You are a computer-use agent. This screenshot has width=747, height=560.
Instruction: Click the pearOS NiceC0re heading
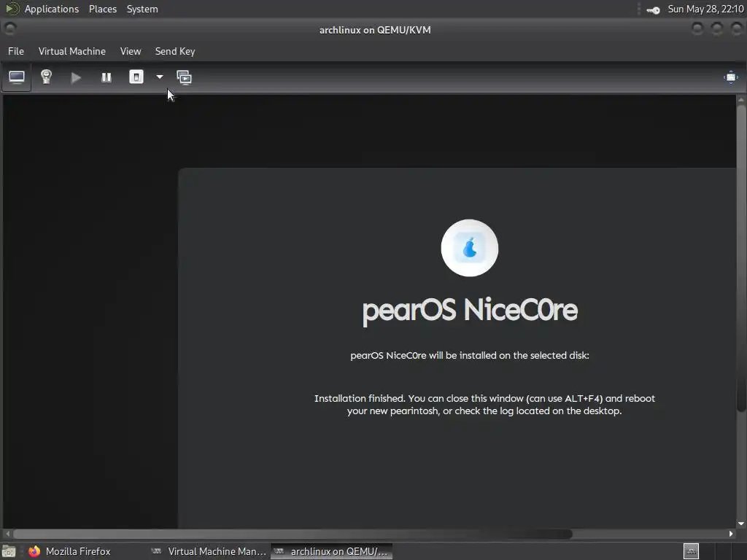click(x=470, y=311)
